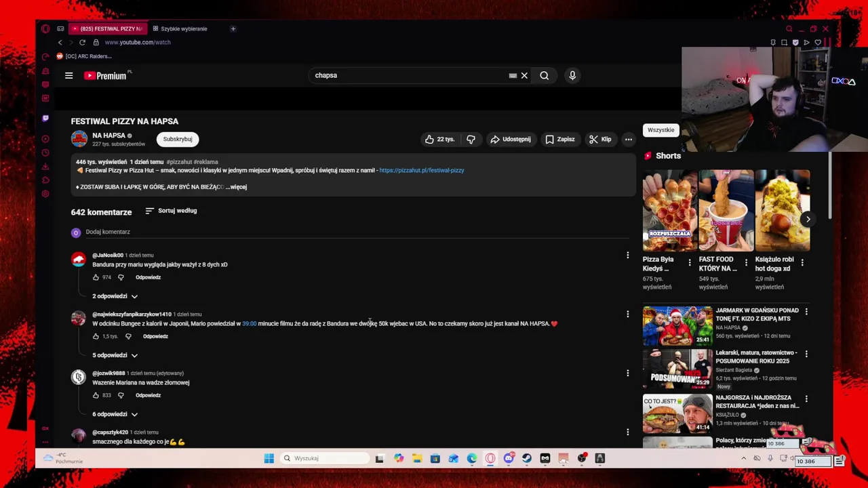Image resolution: width=868 pixels, height=488 pixels.
Task: Reload the YouTube page
Action: 82,42
